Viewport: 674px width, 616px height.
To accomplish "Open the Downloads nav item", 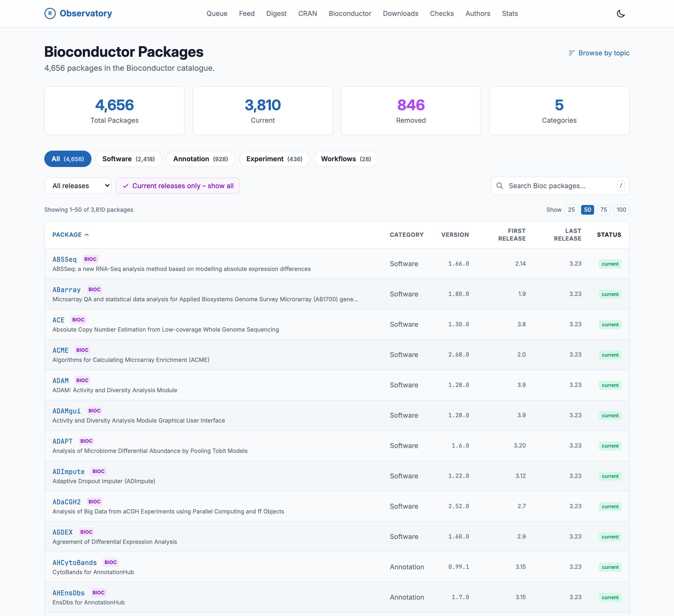I will pyautogui.click(x=401, y=13).
